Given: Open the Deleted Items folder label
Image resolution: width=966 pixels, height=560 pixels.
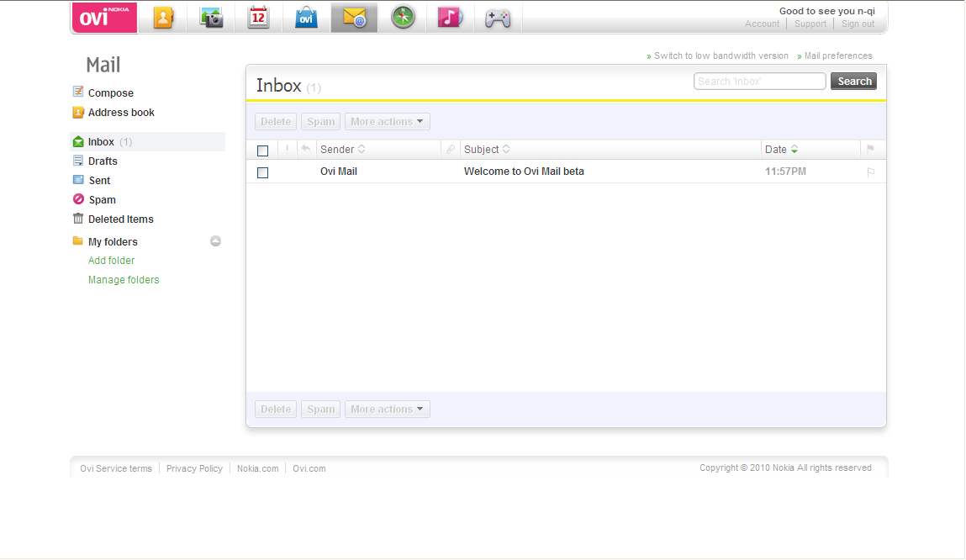Looking at the screenshot, I should click(x=121, y=219).
